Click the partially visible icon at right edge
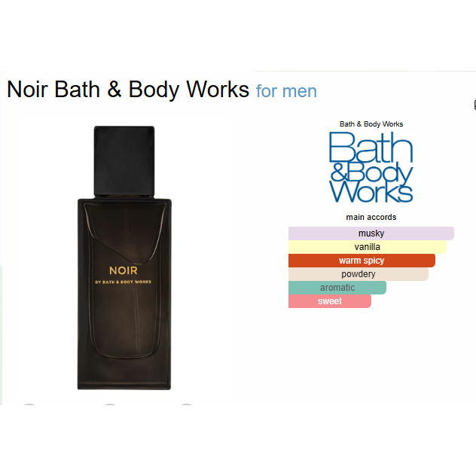 pos(474,105)
